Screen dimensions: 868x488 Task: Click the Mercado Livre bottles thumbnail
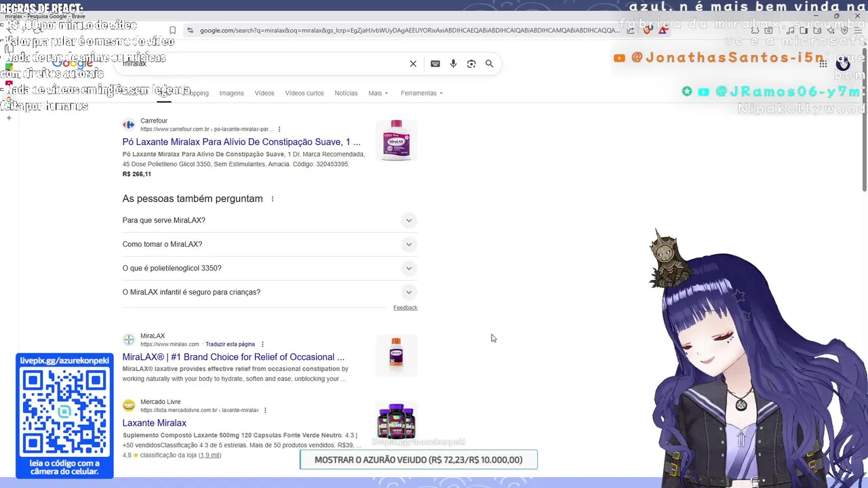pyautogui.click(x=396, y=421)
